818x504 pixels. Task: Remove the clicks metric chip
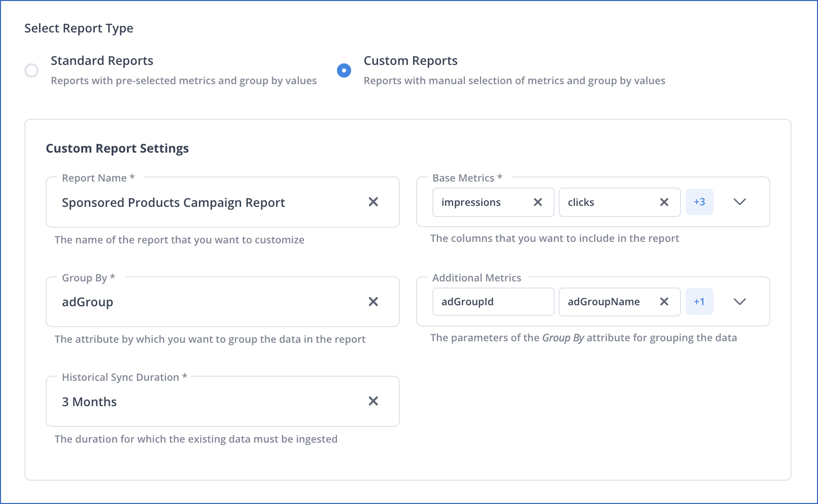(x=664, y=202)
